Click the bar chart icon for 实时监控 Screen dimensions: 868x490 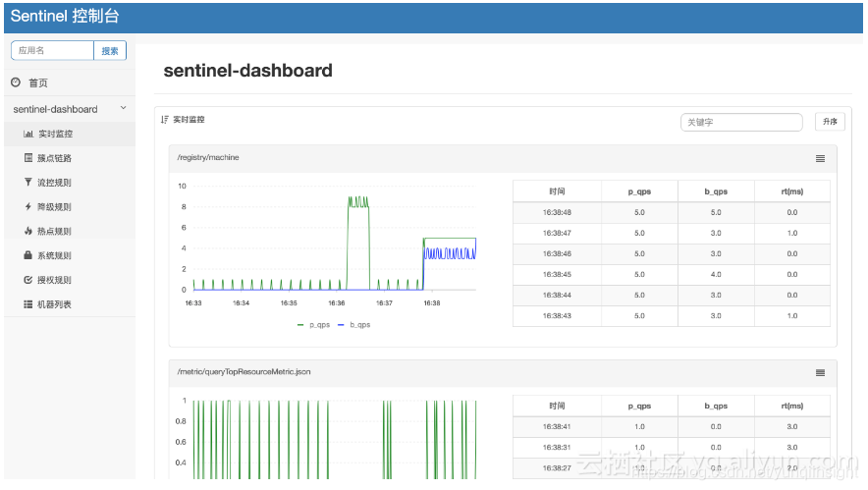point(28,134)
